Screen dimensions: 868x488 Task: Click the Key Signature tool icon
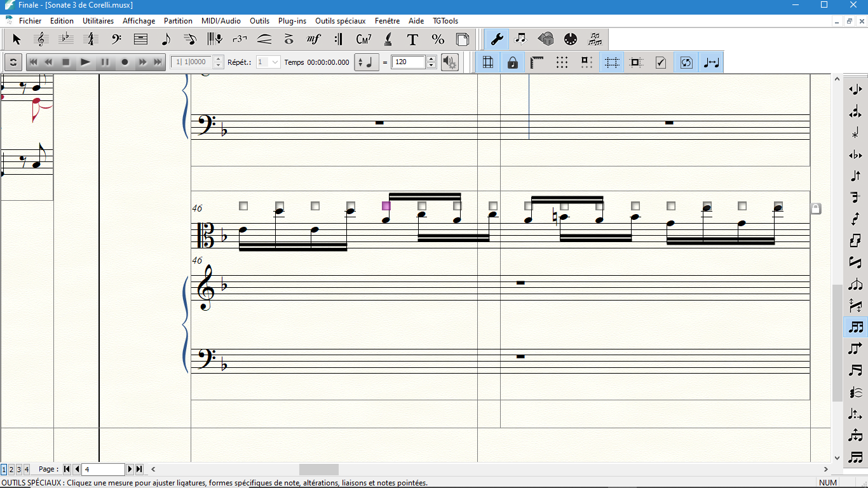tap(66, 39)
